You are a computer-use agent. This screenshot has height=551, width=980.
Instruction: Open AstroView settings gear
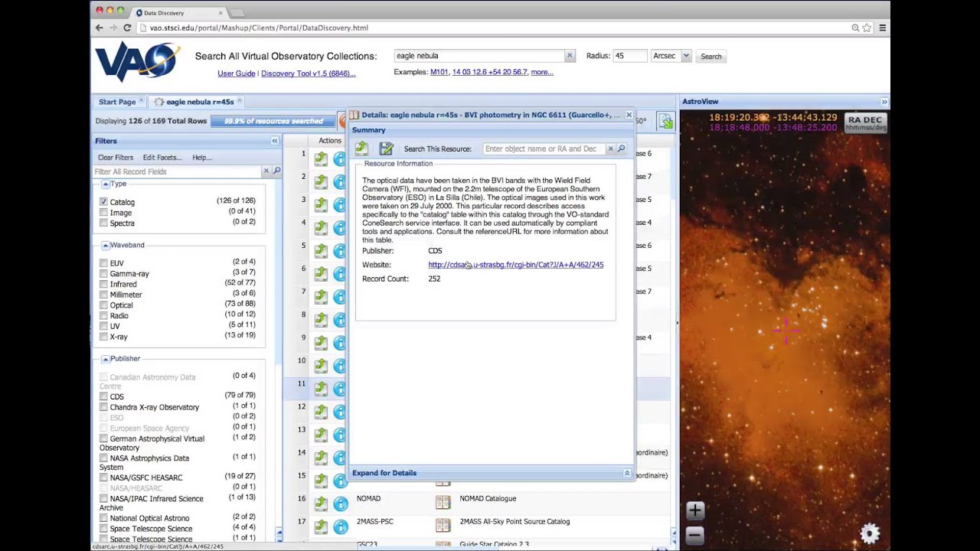[x=870, y=533]
